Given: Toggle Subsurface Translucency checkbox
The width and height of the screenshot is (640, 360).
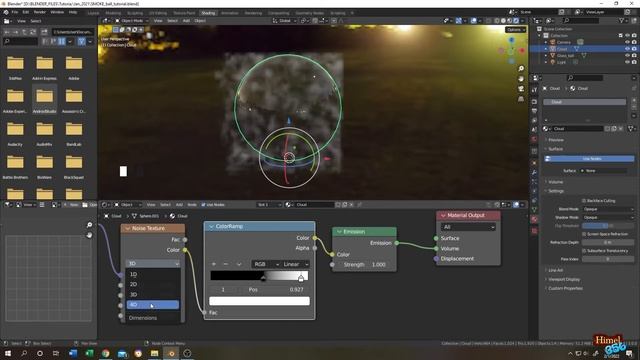Looking at the screenshot, I should click(584, 251).
